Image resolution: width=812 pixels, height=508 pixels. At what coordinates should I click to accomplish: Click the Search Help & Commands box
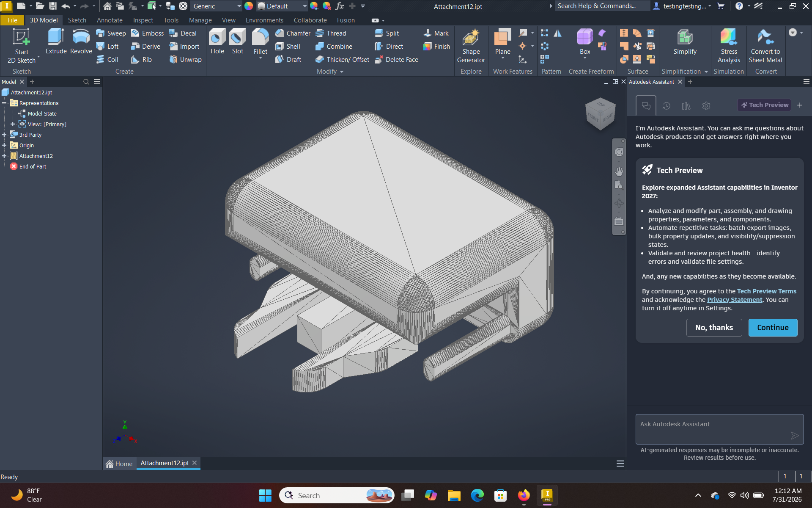pos(602,6)
